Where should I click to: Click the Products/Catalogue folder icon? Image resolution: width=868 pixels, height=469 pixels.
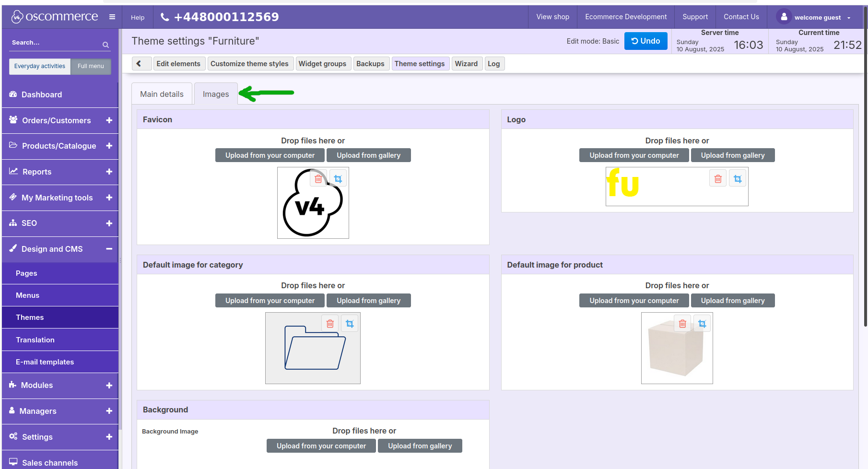click(13, 145)
